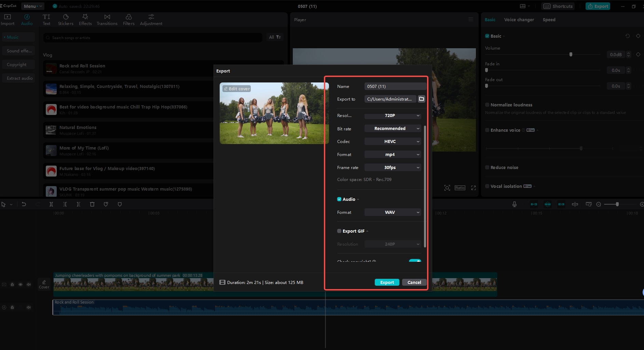The width and height of the screenshot is (644, 350).
Task: Lock the Rock and Roll Session audio track
Action: (12, 307)
